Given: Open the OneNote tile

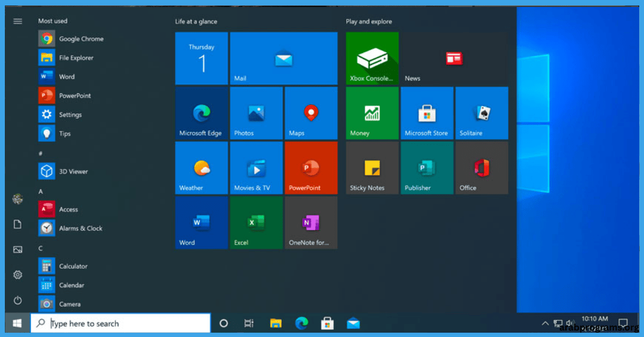Looking at the screenshot, I should [311, 223].
